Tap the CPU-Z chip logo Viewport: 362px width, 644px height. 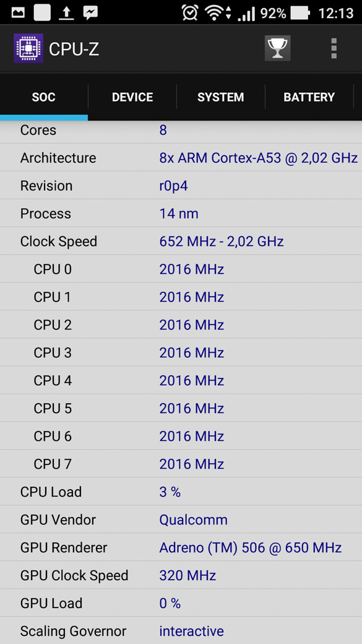[x=28, y=48]
